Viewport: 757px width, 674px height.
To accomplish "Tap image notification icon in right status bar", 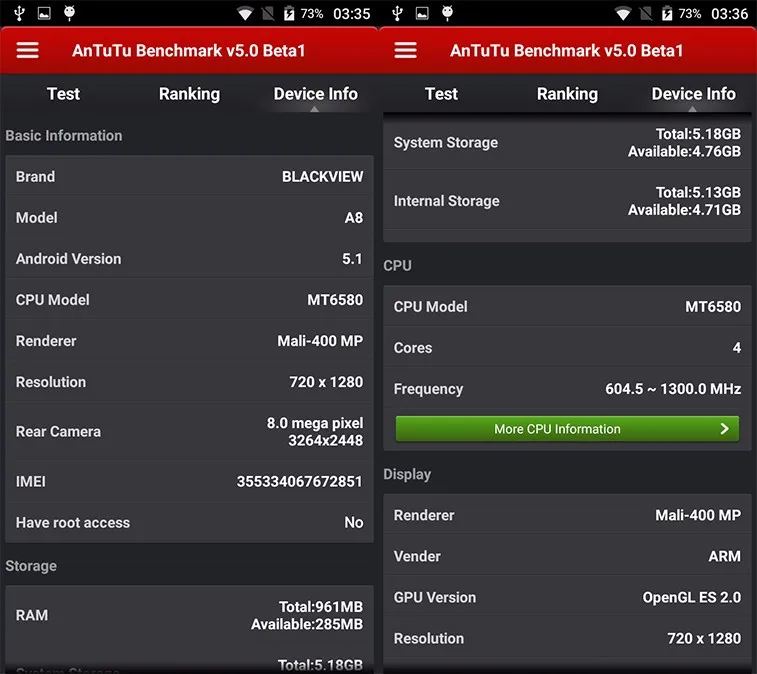I will pos(422,14).
